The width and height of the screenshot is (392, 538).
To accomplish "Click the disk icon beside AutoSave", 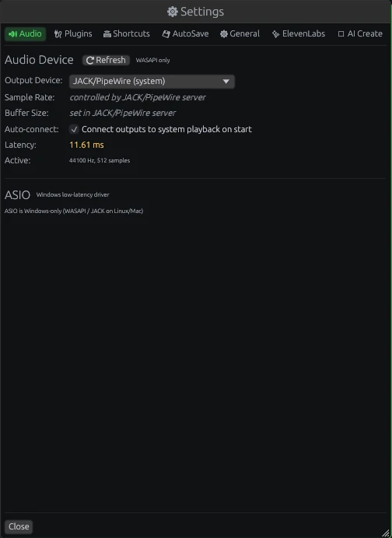I will [166, 34].
